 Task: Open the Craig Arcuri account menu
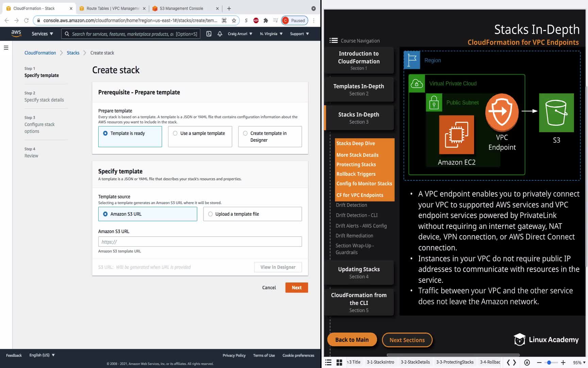(240, 34)
